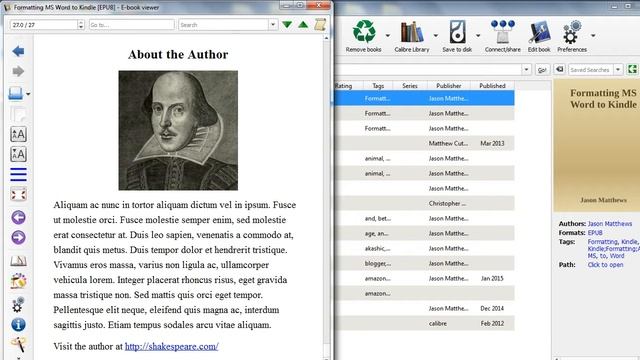
Task: Click the page number spinner arrows
Action: 81,25
